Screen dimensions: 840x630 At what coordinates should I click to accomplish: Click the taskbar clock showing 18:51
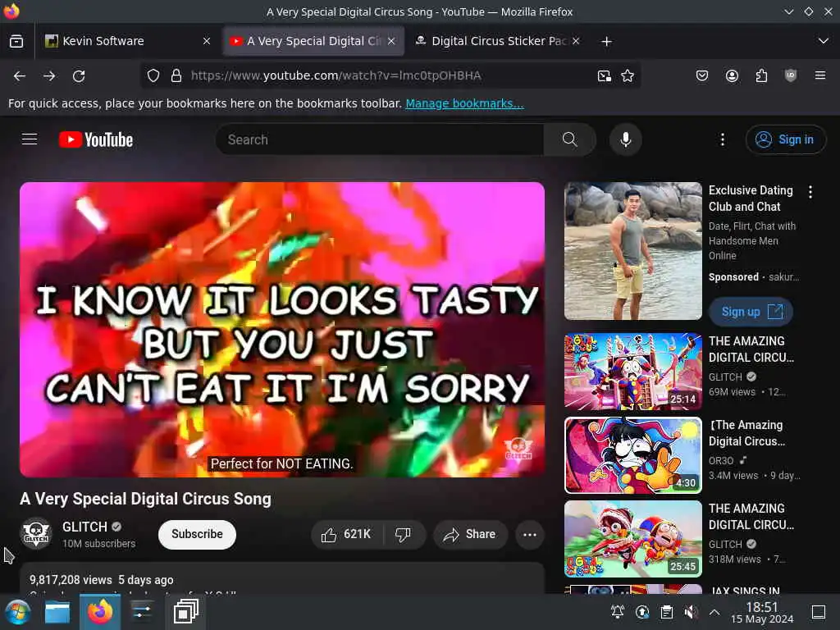coord(762,612)
